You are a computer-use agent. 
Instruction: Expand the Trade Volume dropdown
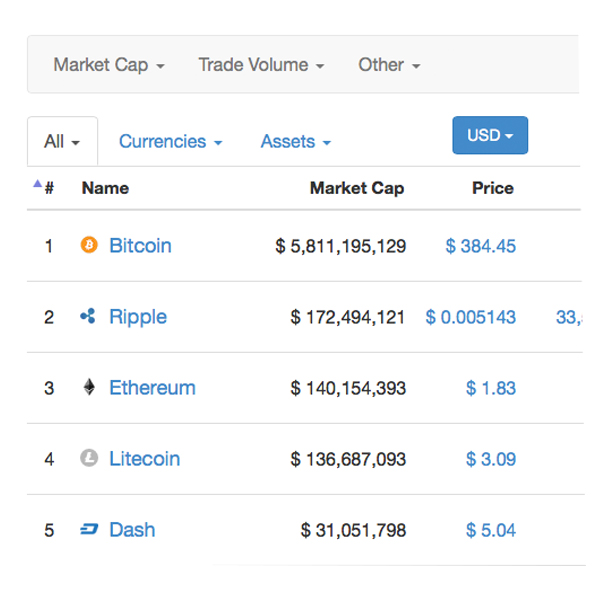261,65
